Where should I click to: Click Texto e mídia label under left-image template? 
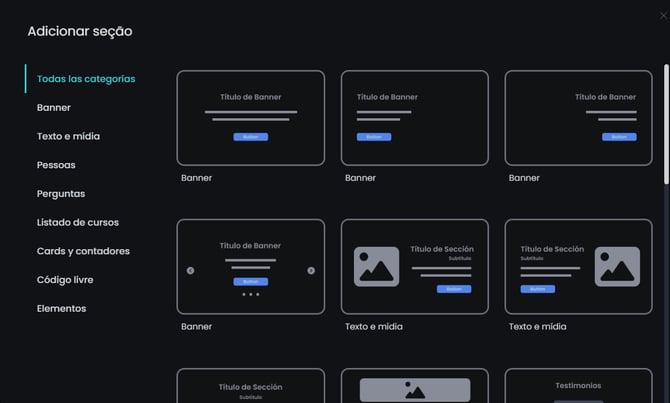pos(374,327)
